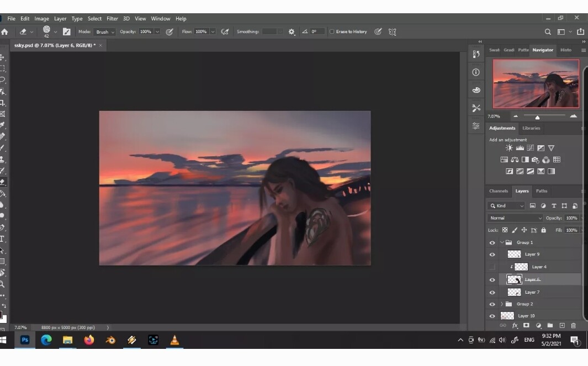Viewport: 588px width, 366px height.
Task: Click the ssky.psd document tab
Action: (x=54, y=45)
